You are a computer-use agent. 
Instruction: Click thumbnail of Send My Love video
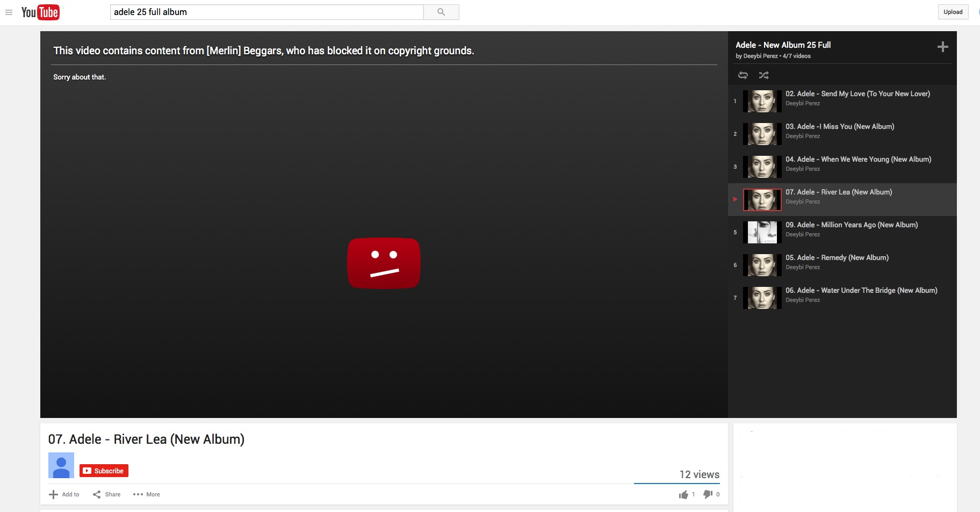point(762,102)
